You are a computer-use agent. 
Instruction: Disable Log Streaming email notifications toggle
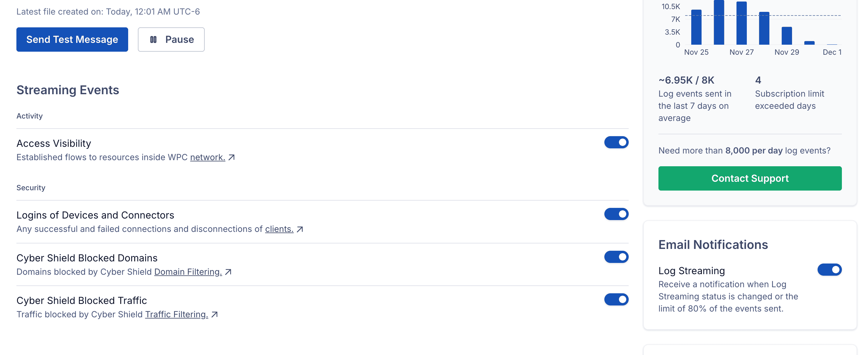(829, 270)
